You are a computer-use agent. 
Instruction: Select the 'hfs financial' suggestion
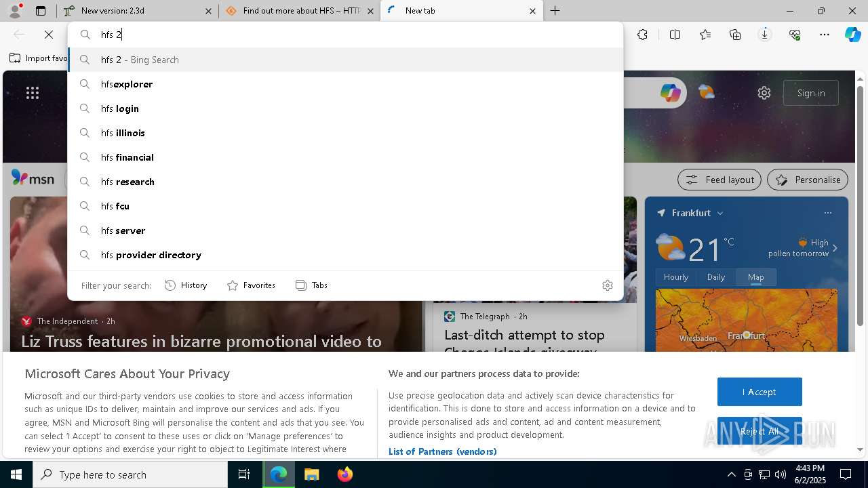coord(346,157)
